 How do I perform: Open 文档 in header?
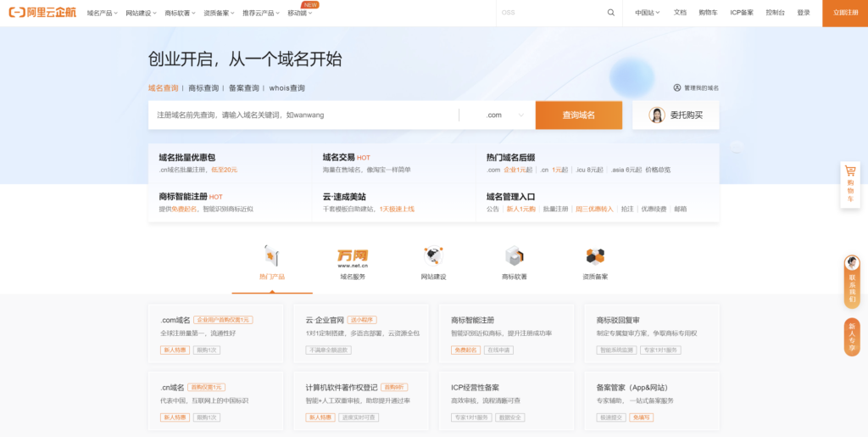(680, 13)
